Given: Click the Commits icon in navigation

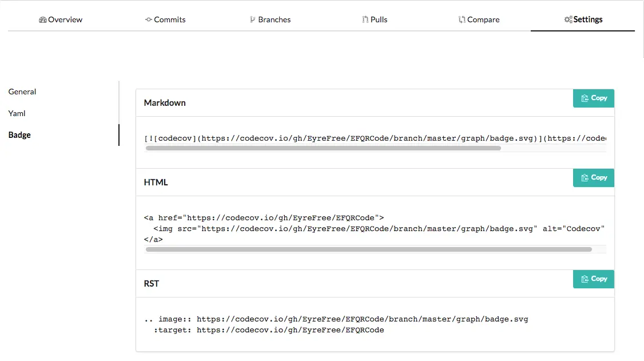Looking at the screenshot, I should (149, 19).
